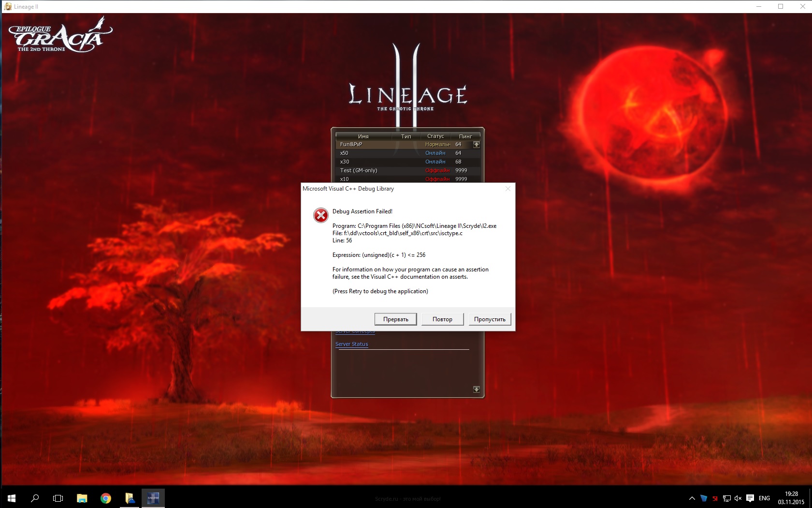The image size is (812, 508).
Task: Open the Windows Start menu
Action: click(12, 498)
